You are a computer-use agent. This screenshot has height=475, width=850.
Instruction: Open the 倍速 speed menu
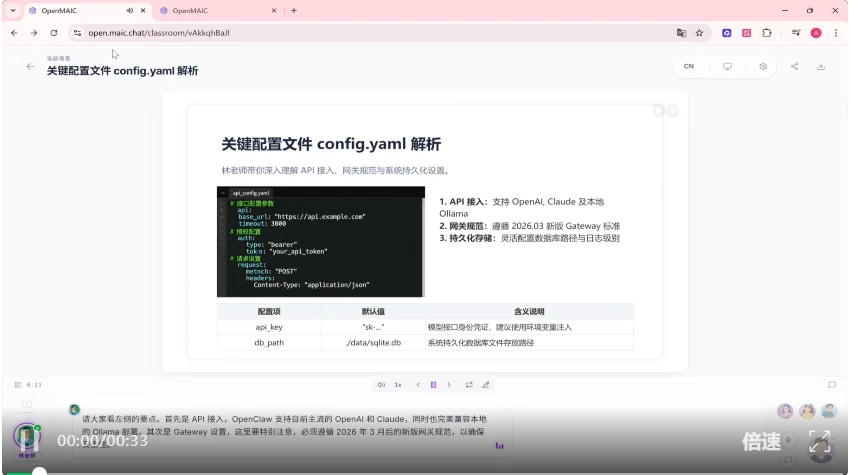point(761,442)
